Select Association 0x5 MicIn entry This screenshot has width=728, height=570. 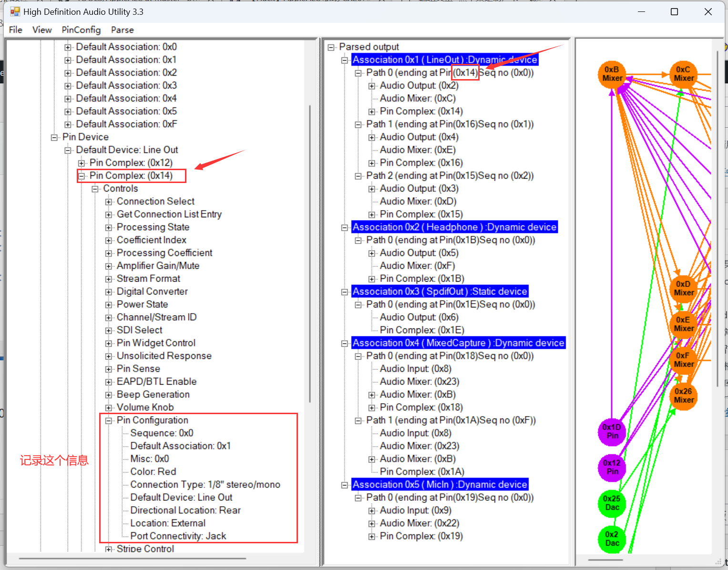tap(440, 484)
